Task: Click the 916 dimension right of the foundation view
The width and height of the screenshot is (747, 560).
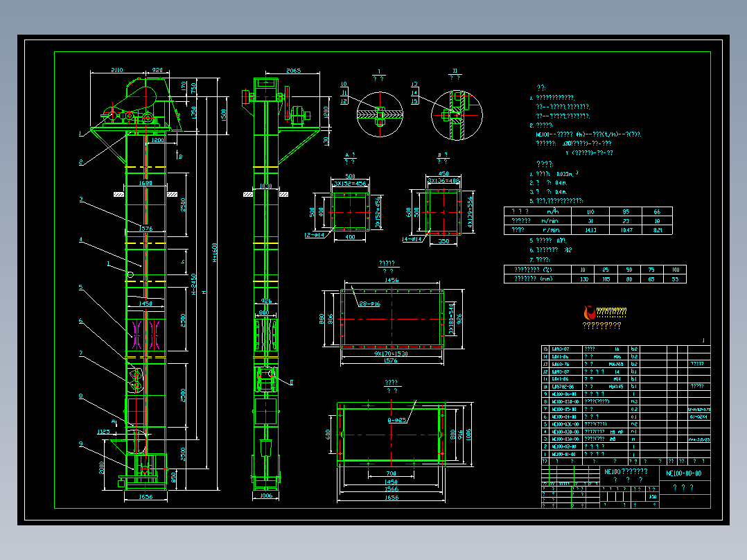Action: (x=460, y=435)
